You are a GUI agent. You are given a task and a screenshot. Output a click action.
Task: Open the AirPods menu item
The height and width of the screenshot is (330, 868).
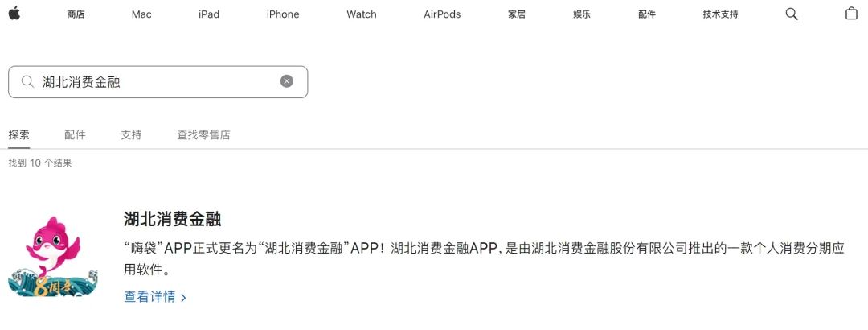(442, 14)
